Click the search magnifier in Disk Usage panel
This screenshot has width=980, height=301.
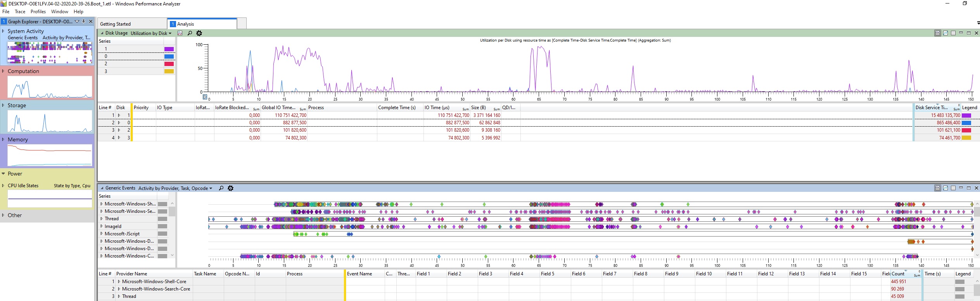tap(190, 33)
